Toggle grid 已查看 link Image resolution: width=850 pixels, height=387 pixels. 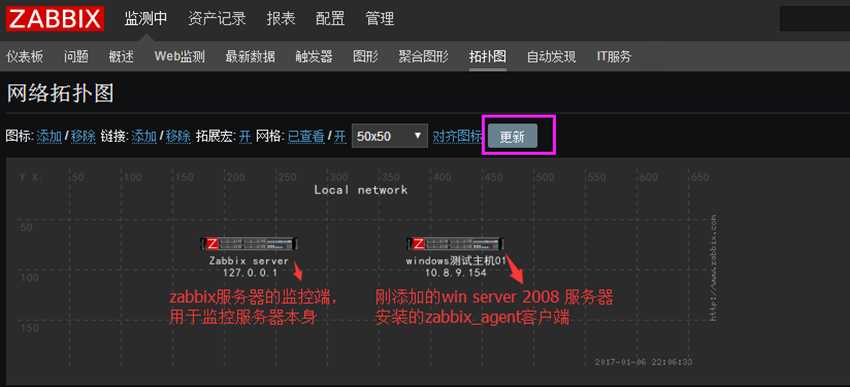point(306,136)
